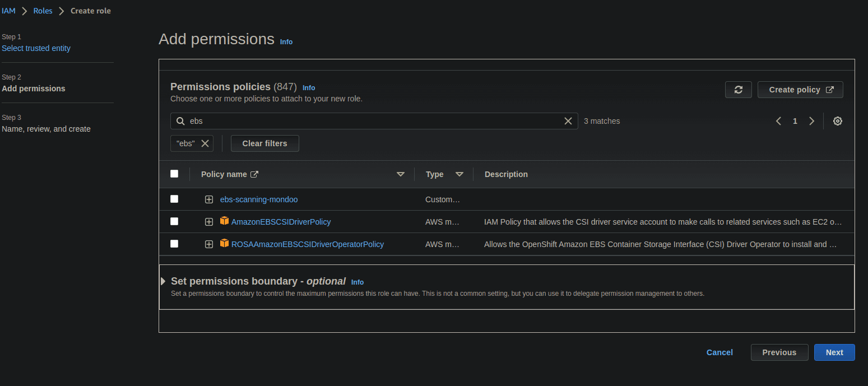Click the AWS managed icon beside AmazonEBSCSIDriverPolicy
Viewport: 868px width, 386px height.
click(224, 221)
